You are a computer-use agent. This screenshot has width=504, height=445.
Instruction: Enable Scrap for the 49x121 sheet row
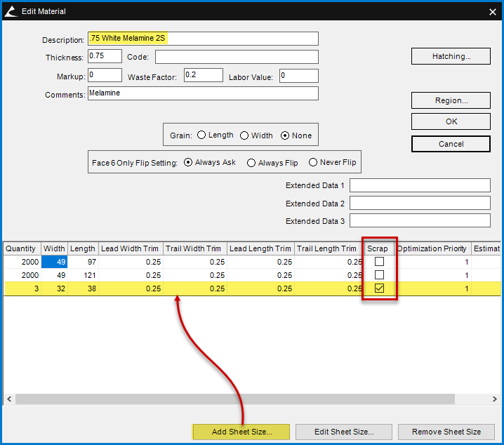click(x=379, y=275)
